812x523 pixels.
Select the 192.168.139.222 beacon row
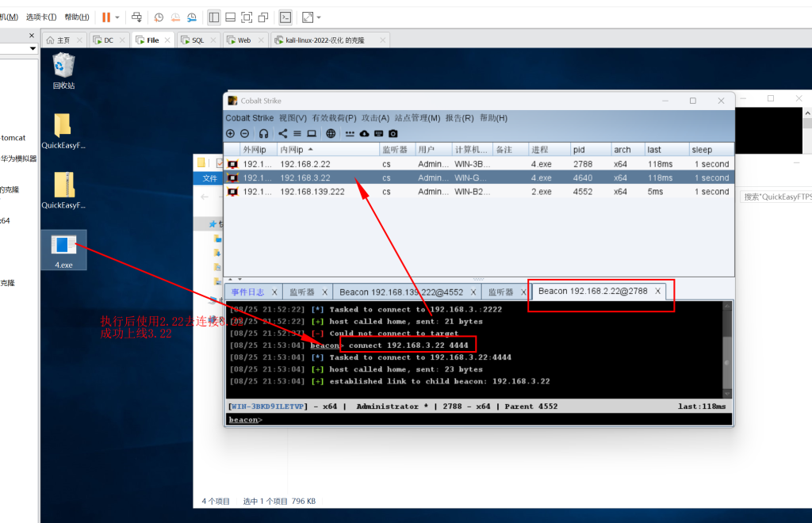click(479, 192)
